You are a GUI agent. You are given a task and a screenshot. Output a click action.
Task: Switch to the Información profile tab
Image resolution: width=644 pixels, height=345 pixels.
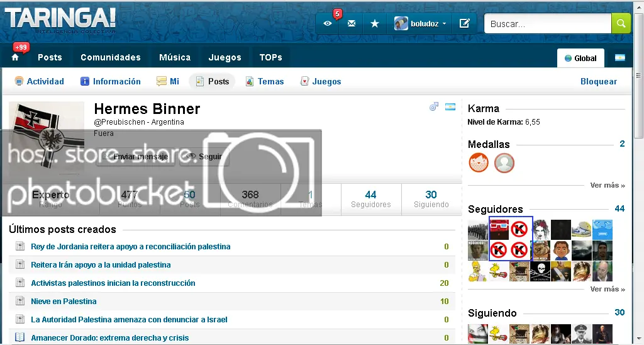(111, 81)
